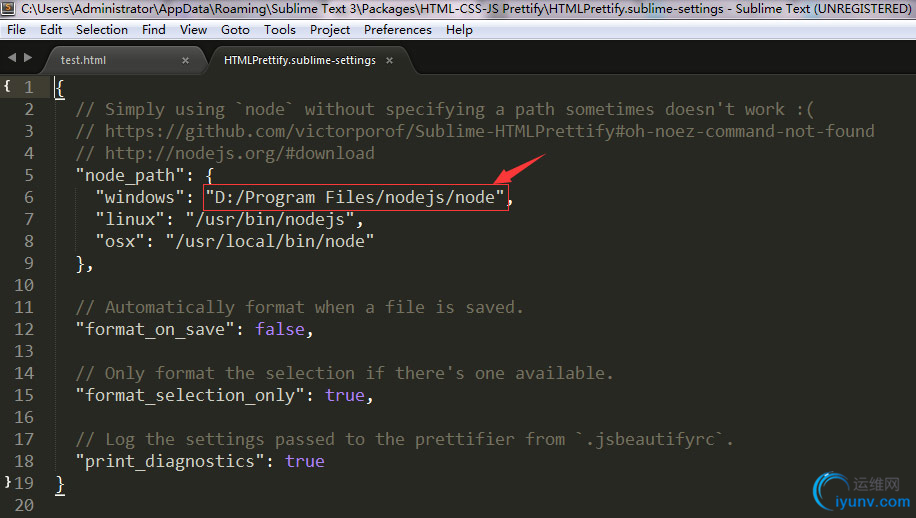The height and width of the screenshot is (518, 916).
Task: Click the "print_diagnostics" key
Action: [x=169, y=461]
